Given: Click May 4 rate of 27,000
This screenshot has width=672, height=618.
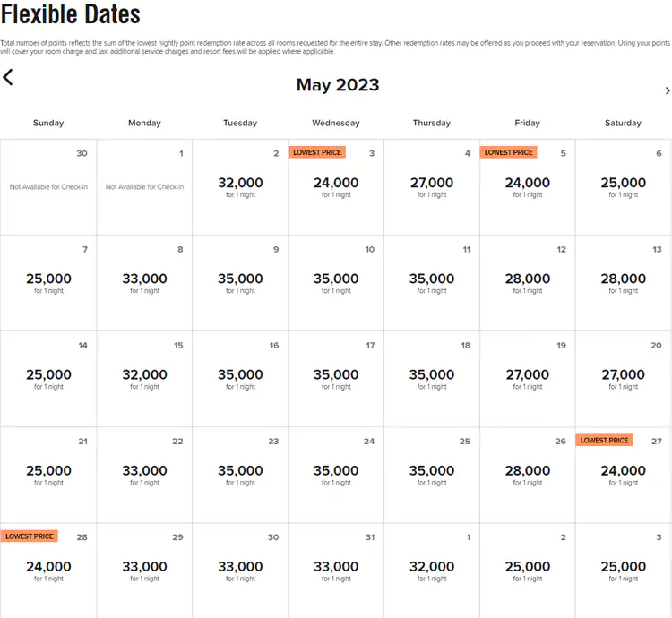Looking at the screenshot, I should (x=432, y=186).
